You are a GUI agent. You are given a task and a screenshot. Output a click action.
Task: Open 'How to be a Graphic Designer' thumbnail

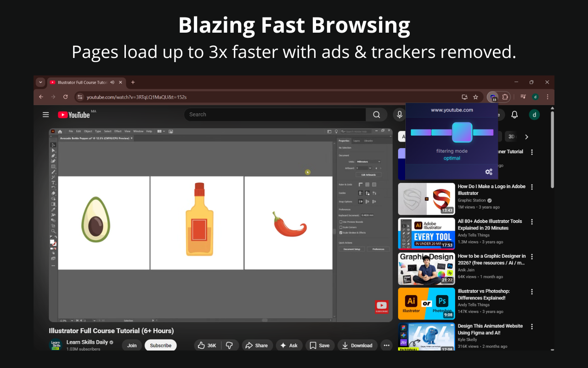point(426,269)
